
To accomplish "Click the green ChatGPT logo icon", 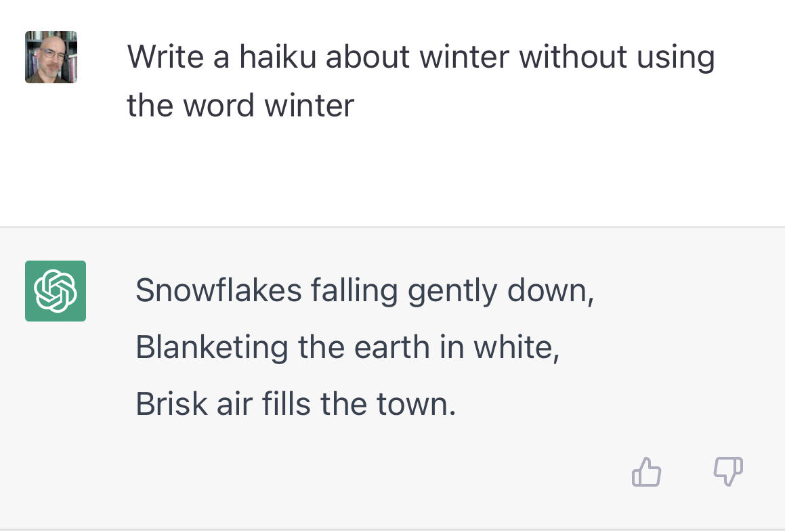I will click(x=56, y=291).
